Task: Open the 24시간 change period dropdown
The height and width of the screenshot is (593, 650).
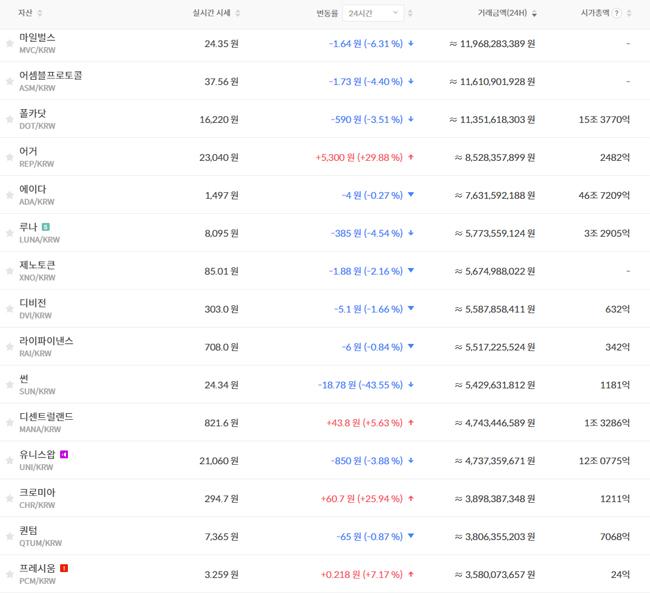Action: [373, 13]
